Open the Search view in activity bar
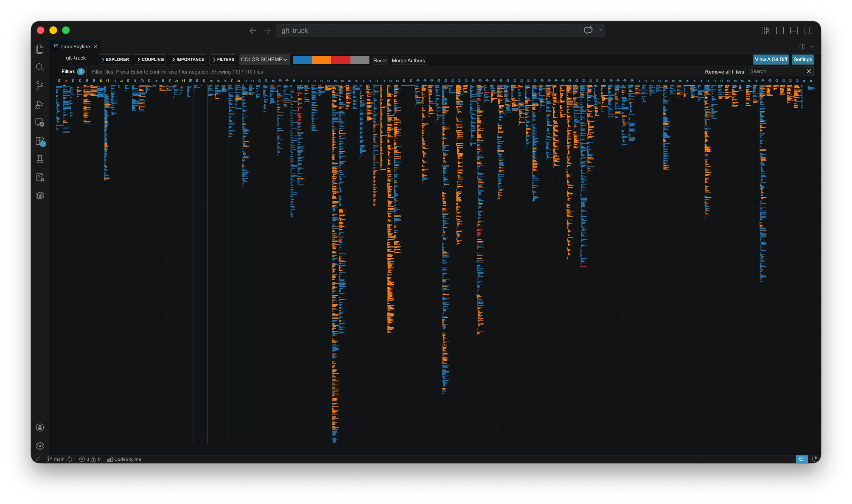The height and width of the screenshot is (504, 852). click(40, 67)
